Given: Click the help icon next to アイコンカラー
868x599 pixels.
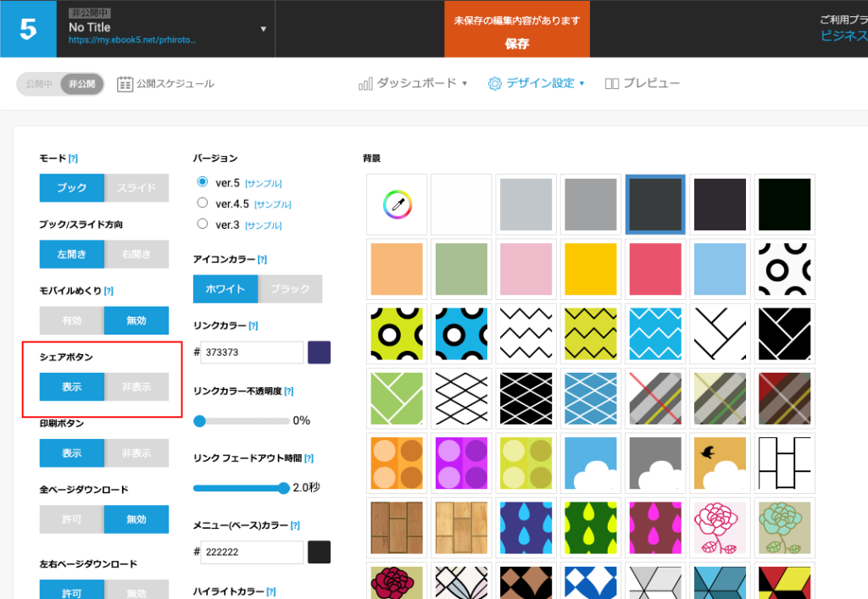Looking at the screenshot, I should pos(262,259).
